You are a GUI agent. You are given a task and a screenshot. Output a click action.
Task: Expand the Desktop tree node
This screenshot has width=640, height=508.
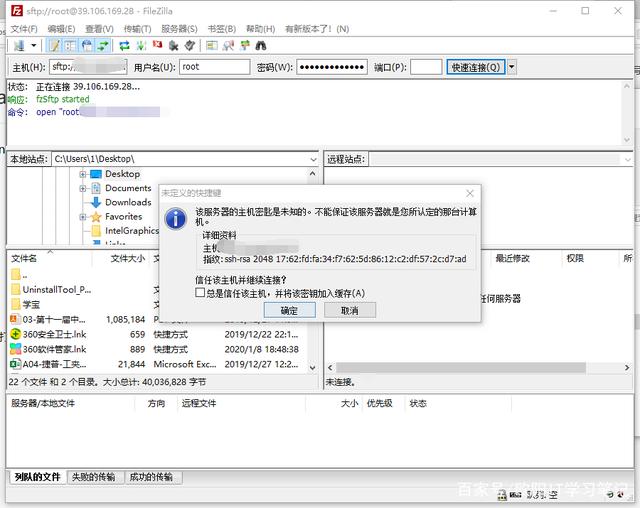pyautogui.click(x=83, y=174)
